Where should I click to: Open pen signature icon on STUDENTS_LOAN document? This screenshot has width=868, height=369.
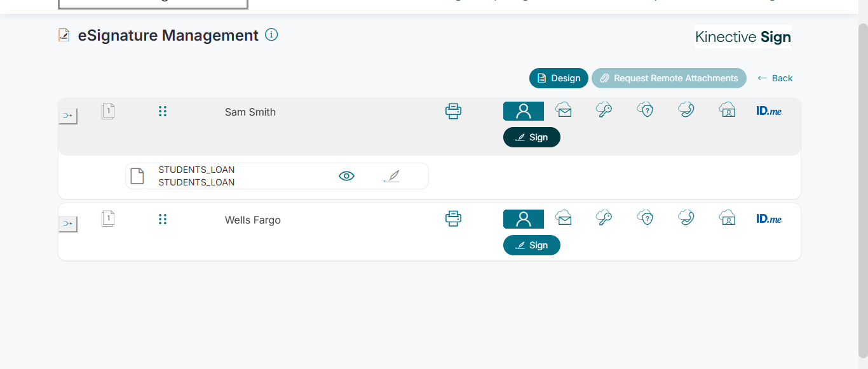pyautogui.click(x=392, y=176)
